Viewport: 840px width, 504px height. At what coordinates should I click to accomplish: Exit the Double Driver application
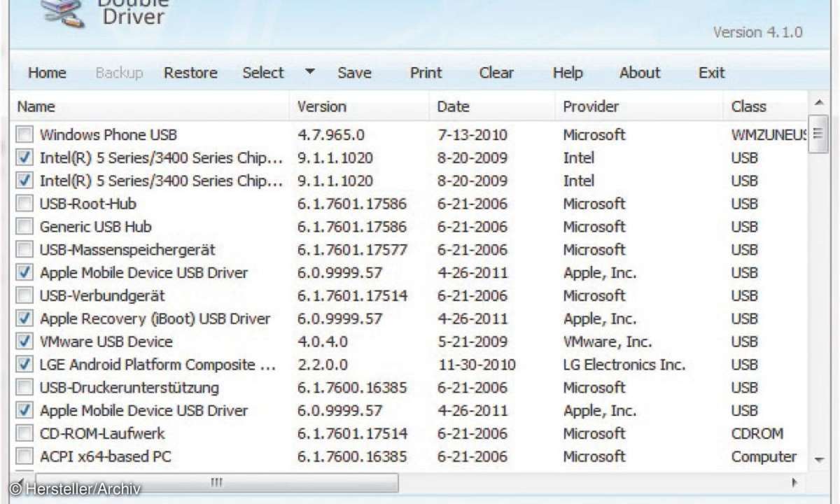[711, 73]
